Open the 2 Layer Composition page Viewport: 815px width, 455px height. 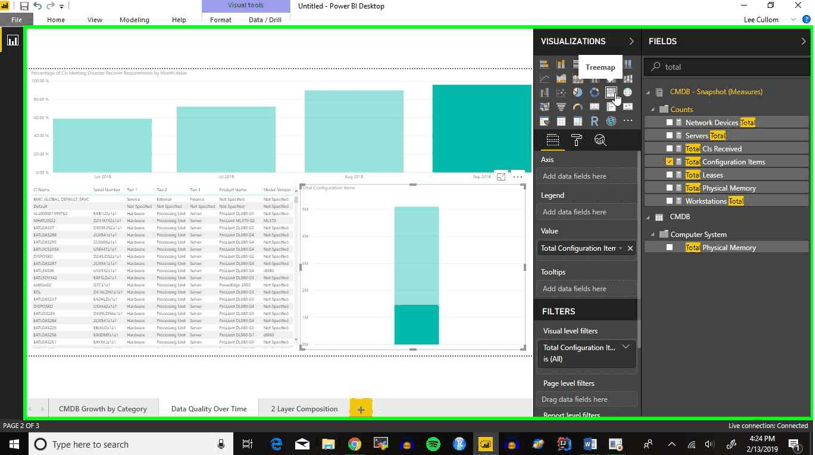pos(304,409)
